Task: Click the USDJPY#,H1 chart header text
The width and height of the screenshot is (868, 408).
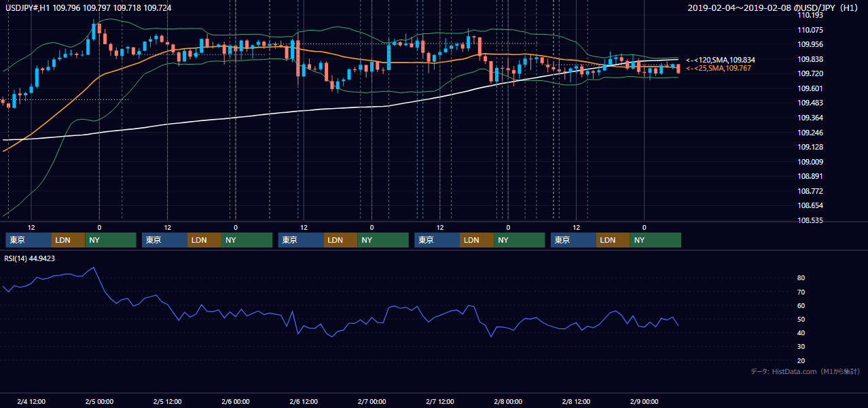Action: point(88,7)
